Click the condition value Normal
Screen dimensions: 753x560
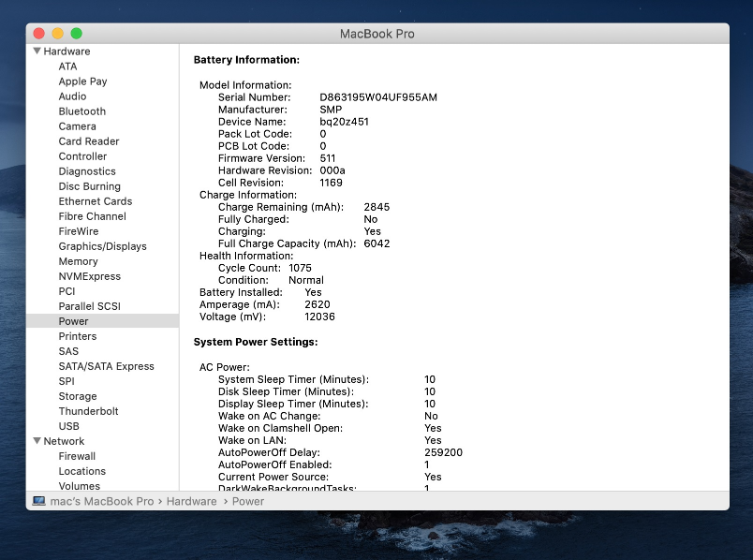[306, 280]
